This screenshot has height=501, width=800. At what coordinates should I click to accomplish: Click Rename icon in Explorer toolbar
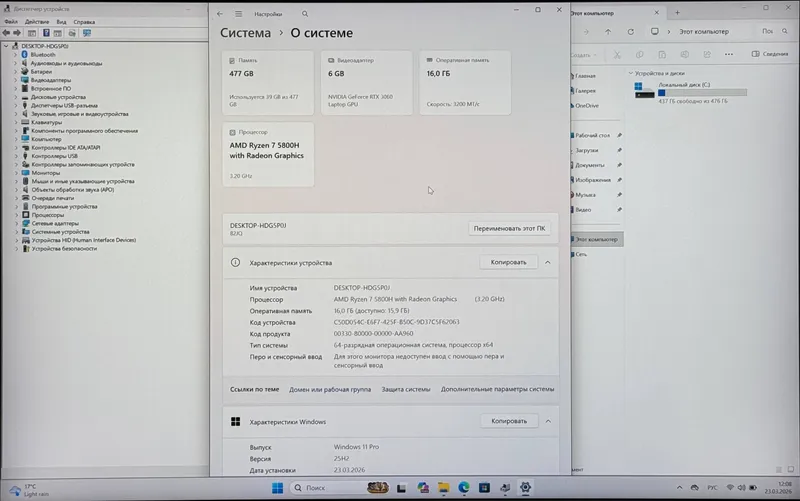pyautogui.click(x=684, y=55)
